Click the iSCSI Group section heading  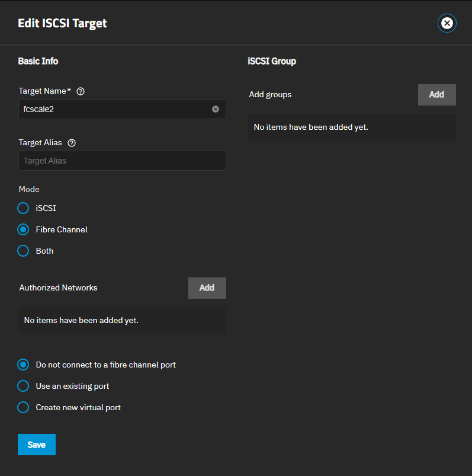(272, 61)
